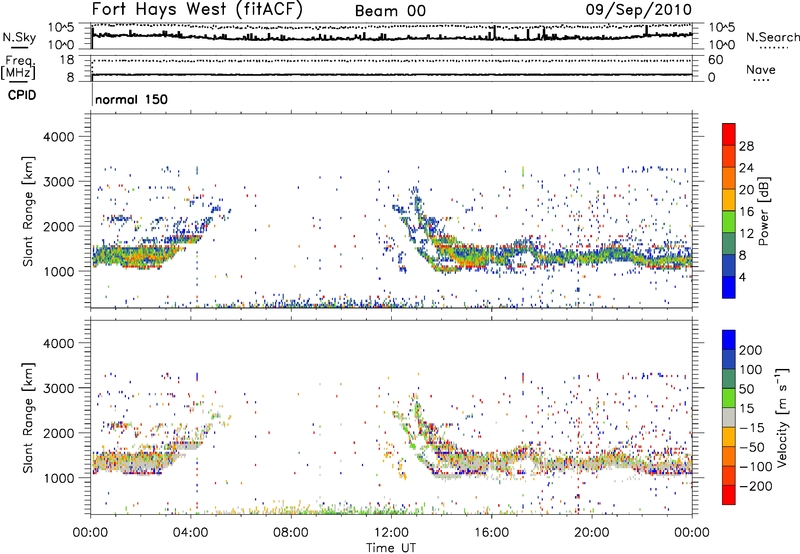Click the date "09/Sep/2010"
This screenshot has height=554, width=800.
point(639,9)
